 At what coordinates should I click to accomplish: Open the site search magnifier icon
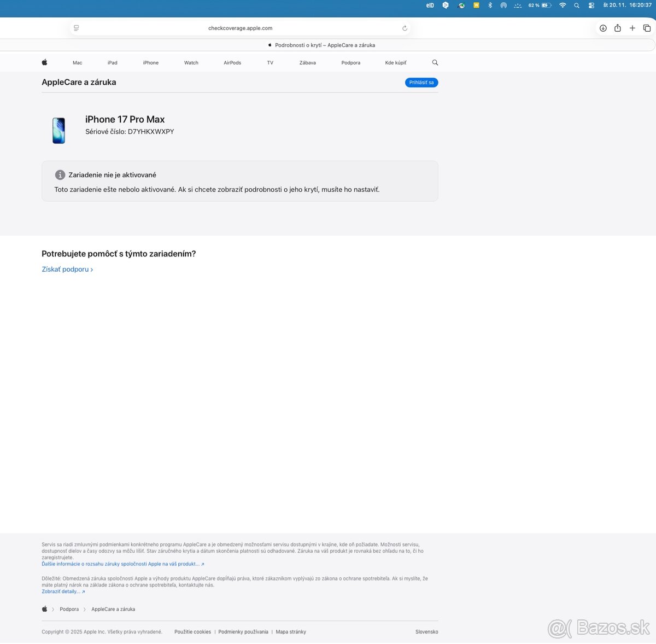[x=435, y=62]
